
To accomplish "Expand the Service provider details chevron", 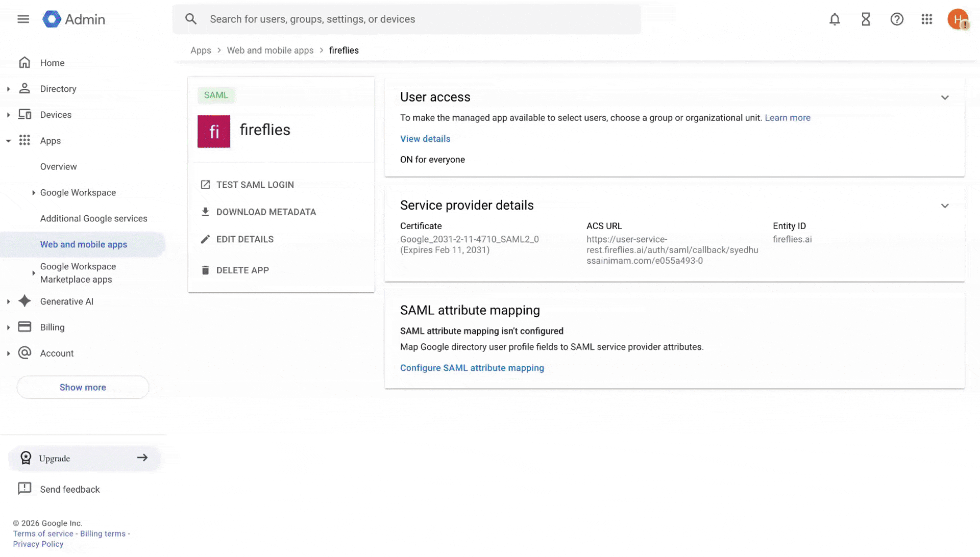I will click(945, 206).
